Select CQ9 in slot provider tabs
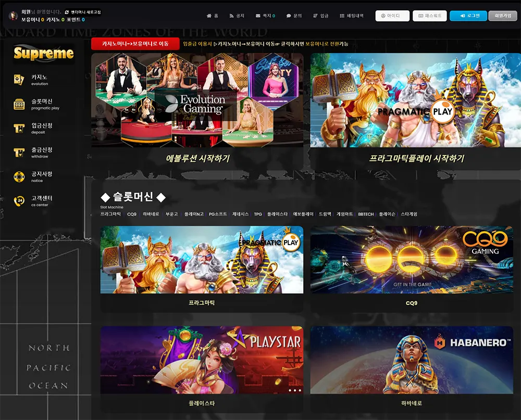The height and width of the screenshot is (420, 521). [132, 214]
